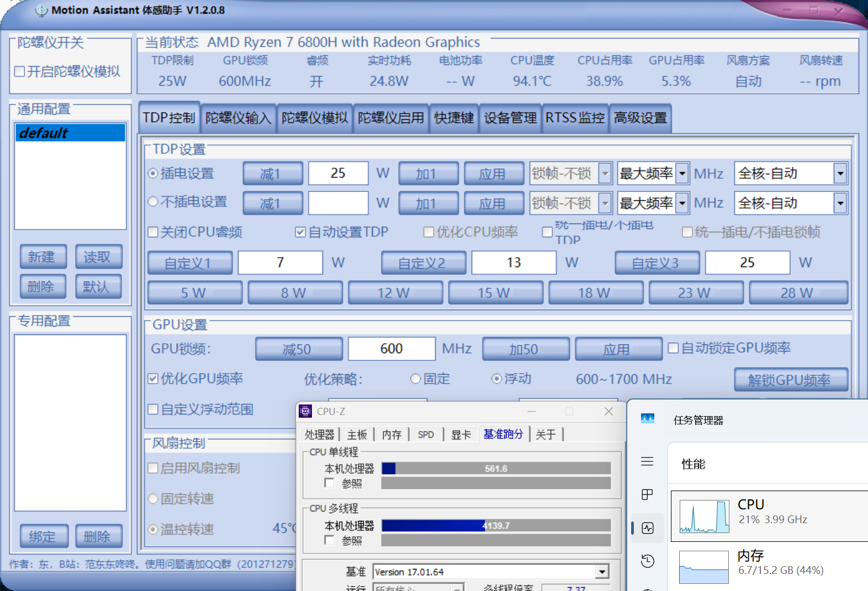
Task: Select 插电设置 radio button
Action: pos(153,173)
